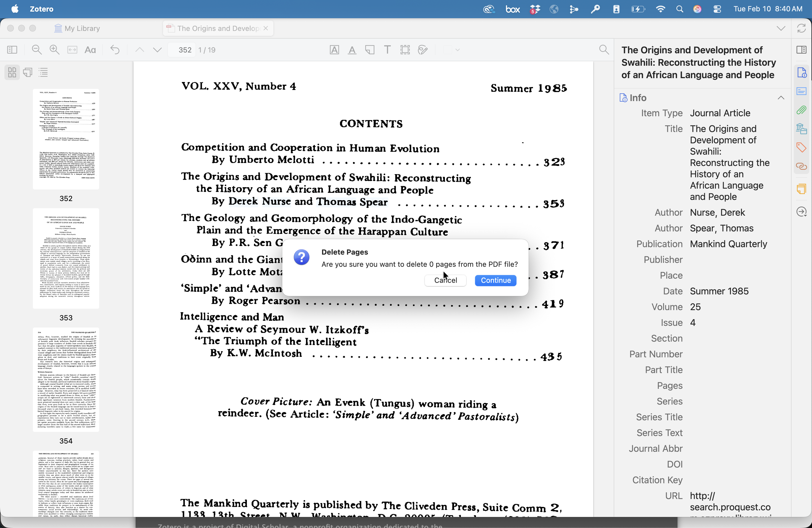Click Continue in Delete Pages dialog

(495, 280)
